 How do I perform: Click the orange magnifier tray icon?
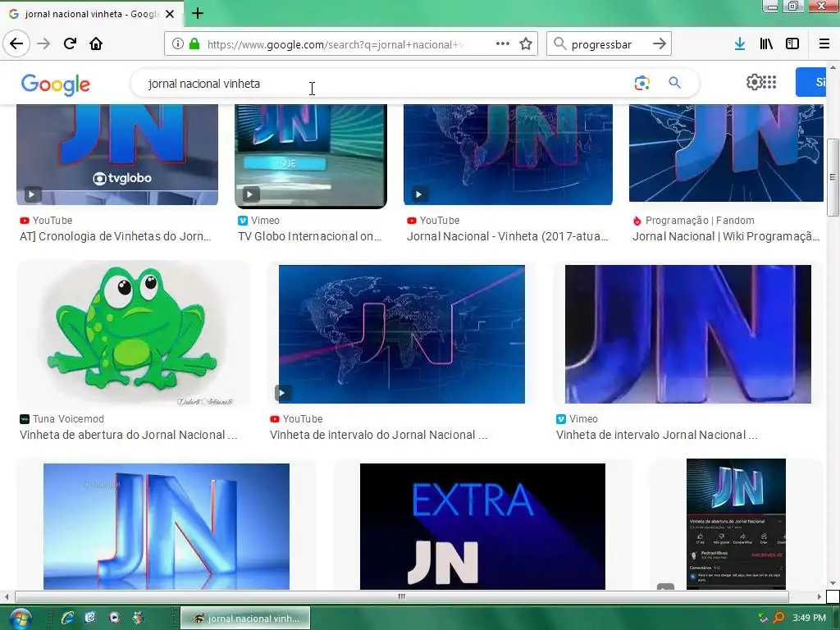click(778, 618)
